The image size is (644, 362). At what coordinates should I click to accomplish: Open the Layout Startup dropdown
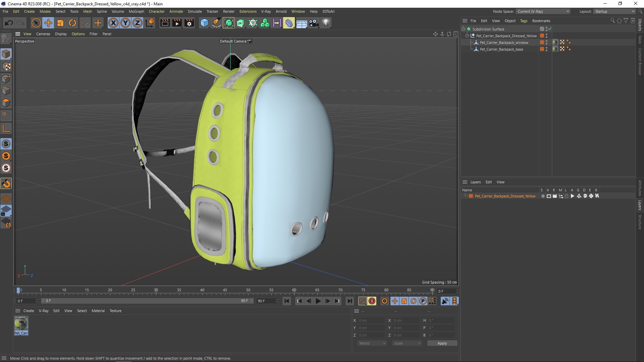pos(614,11)
